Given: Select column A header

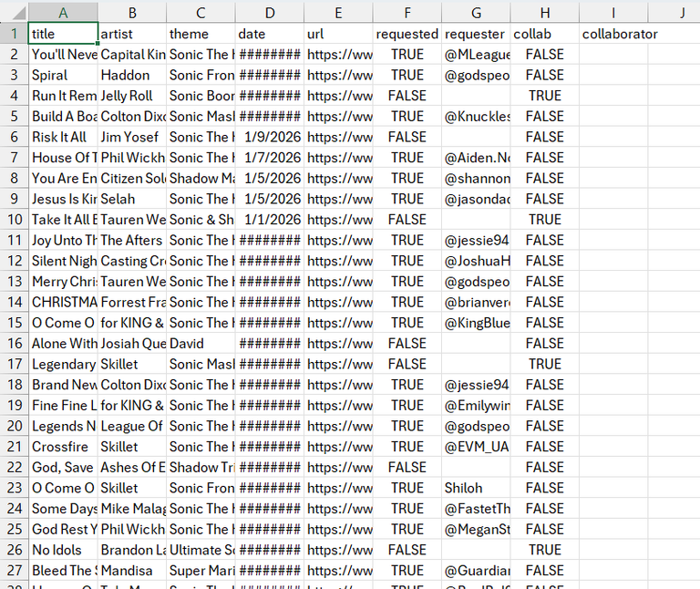Looking at the screenshot, I should pyautogui.click(x=63, y=13).
